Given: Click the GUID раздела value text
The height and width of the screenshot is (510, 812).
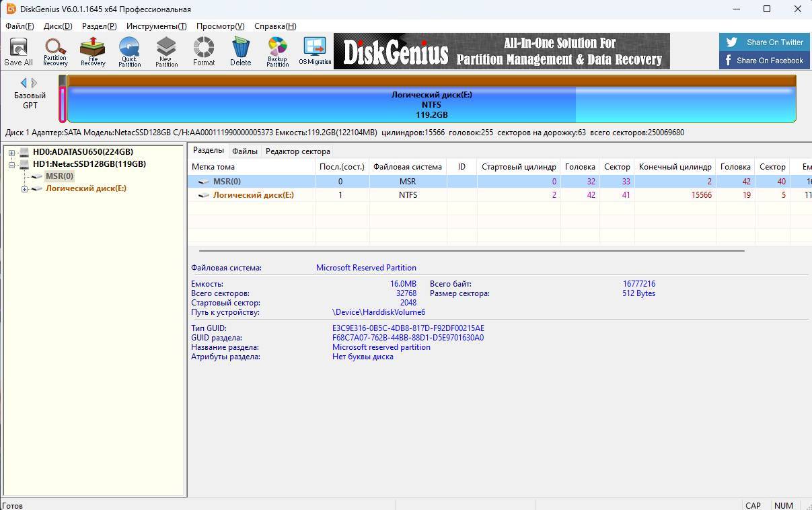Looking at the screenshot, I should [x=408, y=338].
